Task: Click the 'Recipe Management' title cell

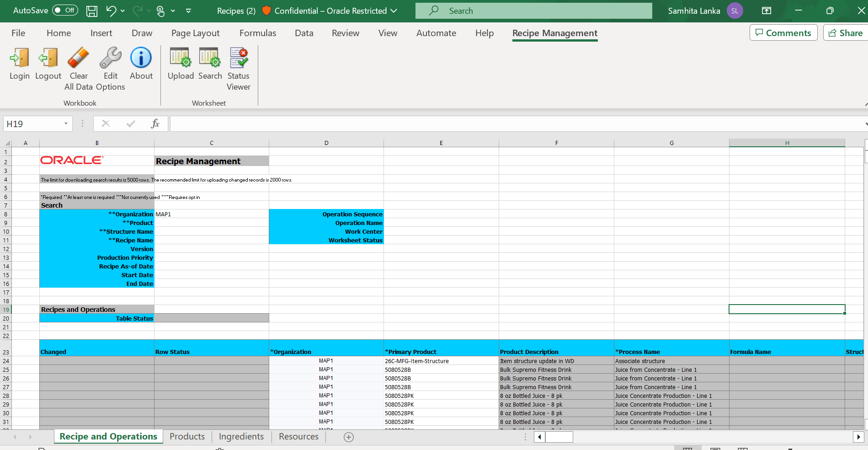Action: [x=212, y=161]
